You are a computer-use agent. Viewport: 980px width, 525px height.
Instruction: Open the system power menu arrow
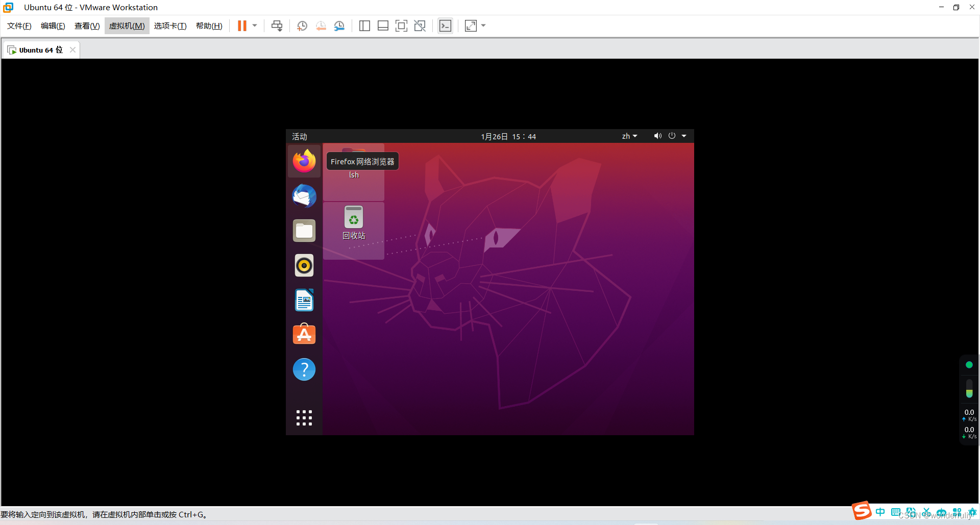(x=684, y=136)
